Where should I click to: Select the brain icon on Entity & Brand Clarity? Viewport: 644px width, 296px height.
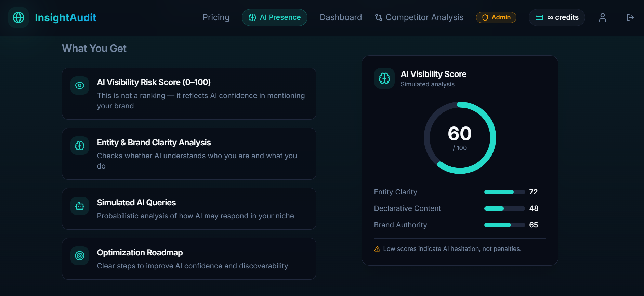79,145
